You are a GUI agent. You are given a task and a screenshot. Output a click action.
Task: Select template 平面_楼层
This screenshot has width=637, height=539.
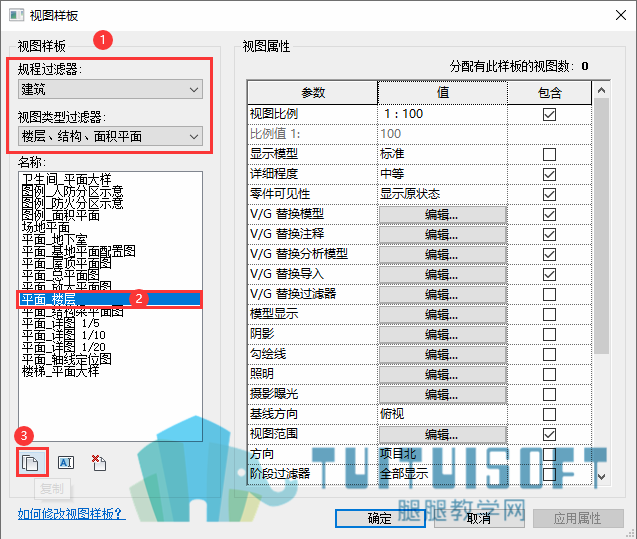point(110,300)
